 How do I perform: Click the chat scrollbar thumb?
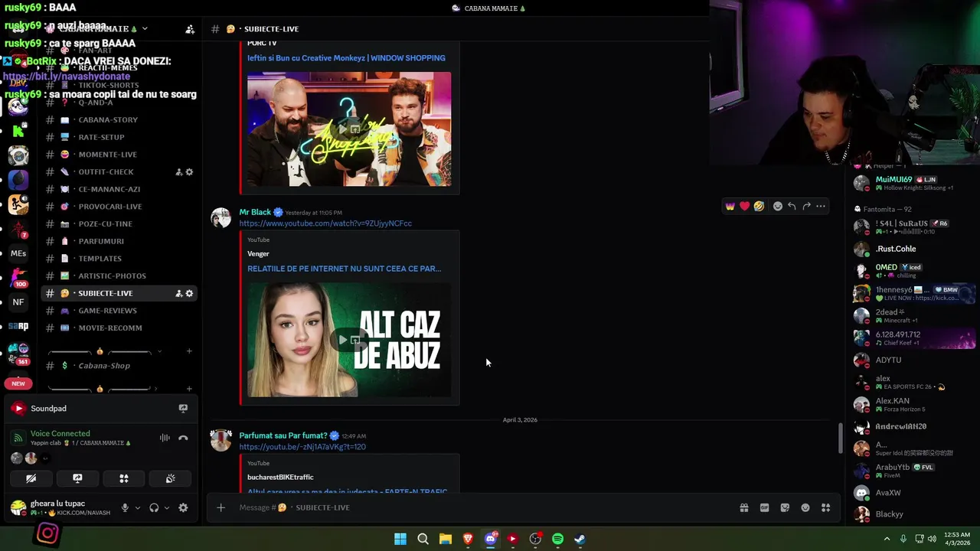click(840, 438)
